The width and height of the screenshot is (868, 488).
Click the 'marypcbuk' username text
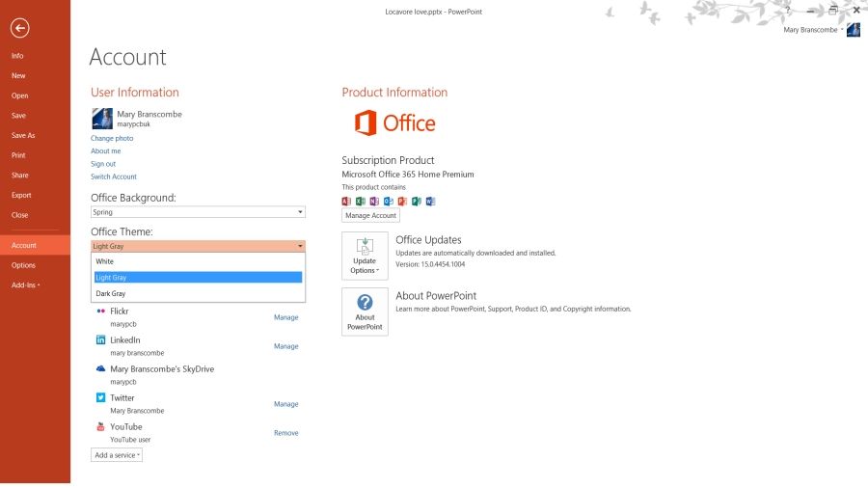pos(133,124)
